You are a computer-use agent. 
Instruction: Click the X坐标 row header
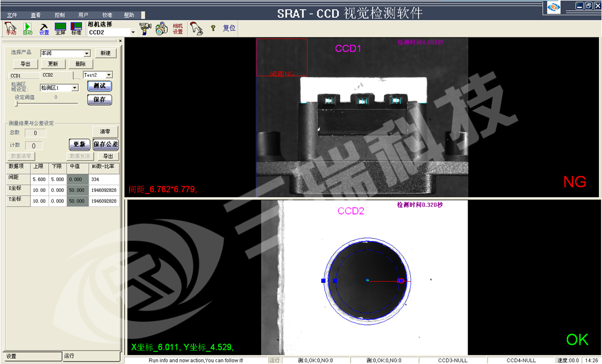point(18,190)
